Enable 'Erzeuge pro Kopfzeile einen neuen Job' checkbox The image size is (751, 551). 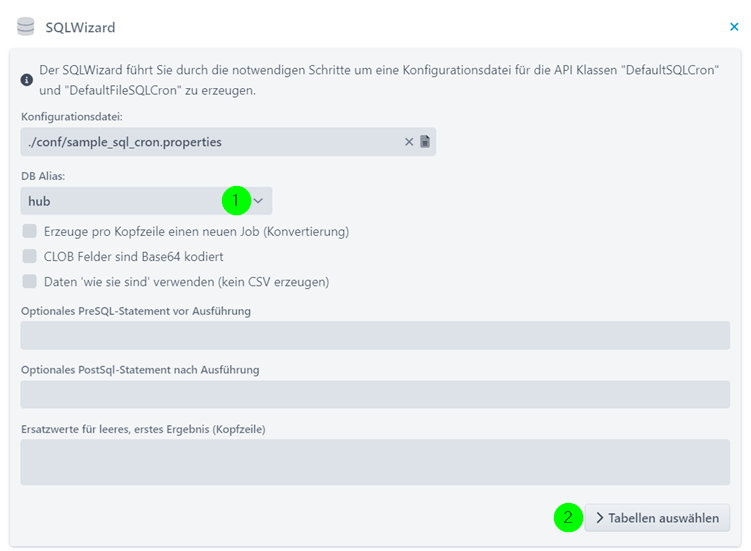30,231
